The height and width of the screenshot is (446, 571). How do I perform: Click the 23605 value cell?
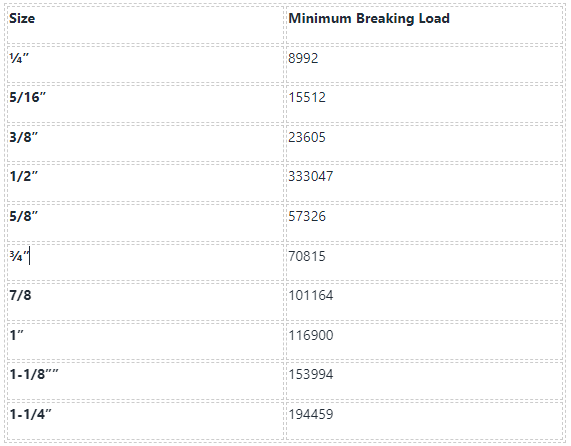click(x=425, y=143)
